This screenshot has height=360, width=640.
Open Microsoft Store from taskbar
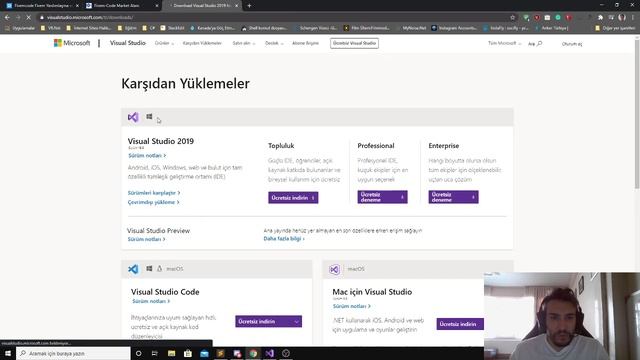click(188, 353)
